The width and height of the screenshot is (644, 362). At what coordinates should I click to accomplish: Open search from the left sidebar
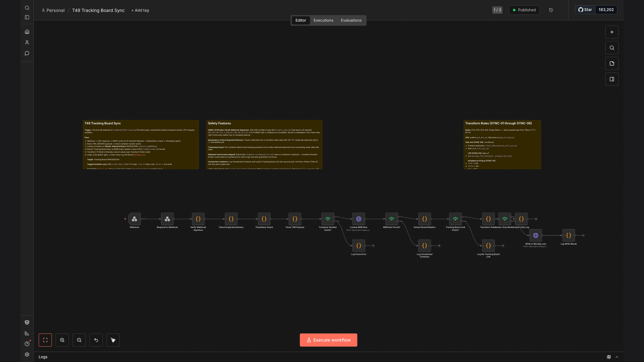coord(27,8)
